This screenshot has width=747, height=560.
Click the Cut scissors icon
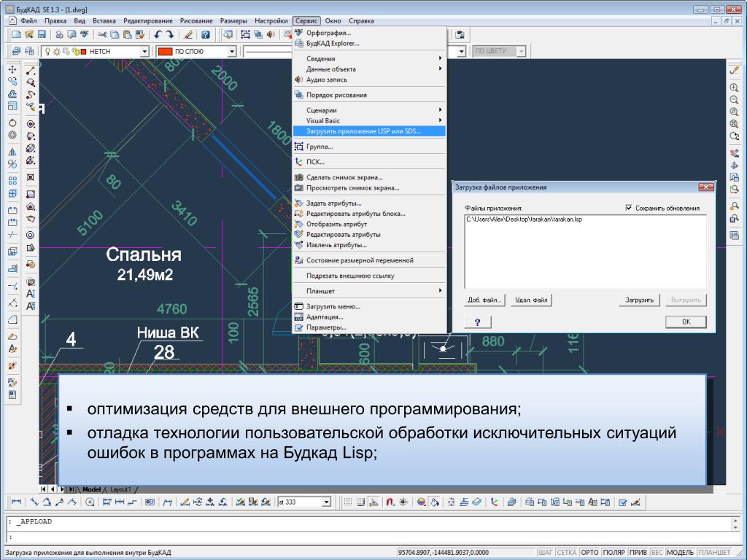pos(102,34)
